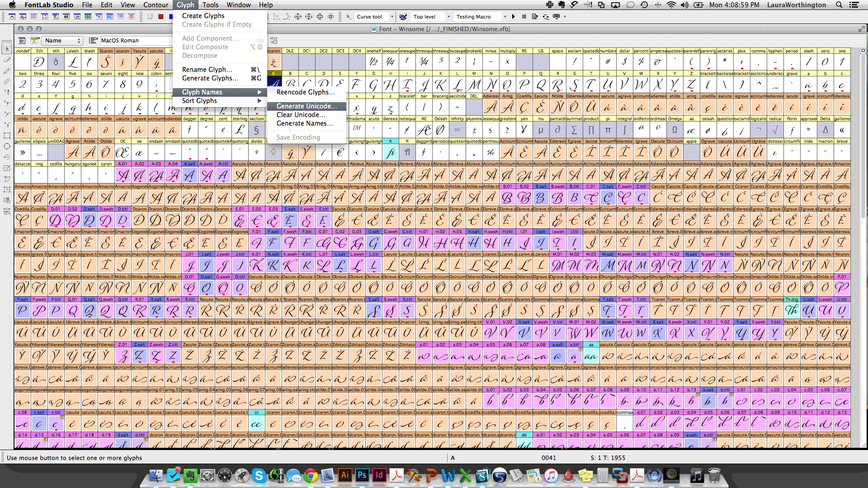Viewport: 868px width, 488px height.
Task: Select the Slant tool
Action: [7, 179]
